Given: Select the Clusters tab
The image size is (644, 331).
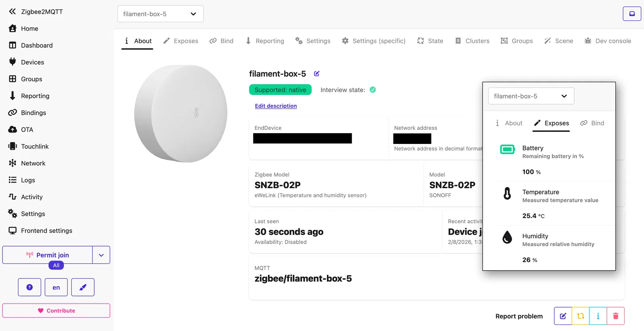Looking at the screenshot, I should 473,41.
